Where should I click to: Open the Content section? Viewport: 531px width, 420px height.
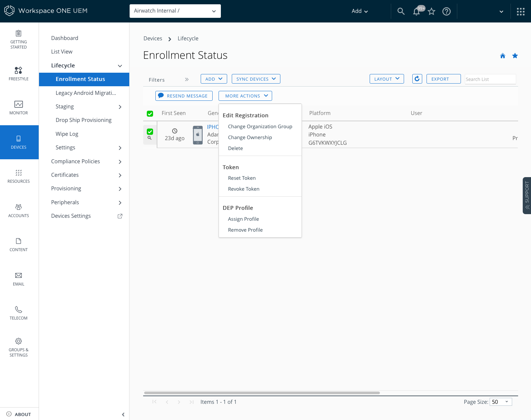point(19,245)
